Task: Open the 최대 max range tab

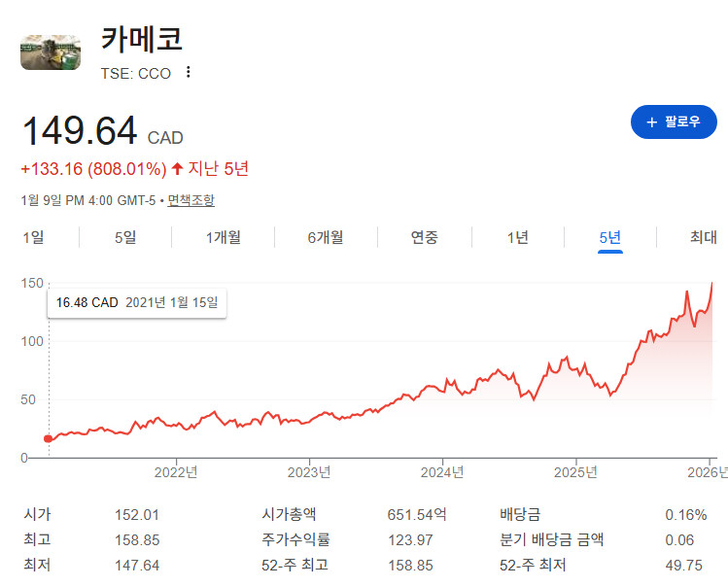Action: point(703,237)
